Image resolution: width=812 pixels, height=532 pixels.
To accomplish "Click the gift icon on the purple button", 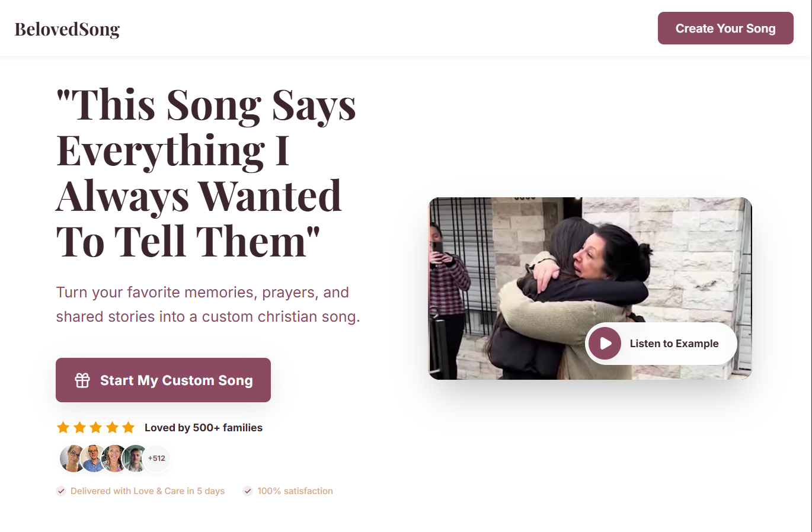I will click(x=82, y=380).
